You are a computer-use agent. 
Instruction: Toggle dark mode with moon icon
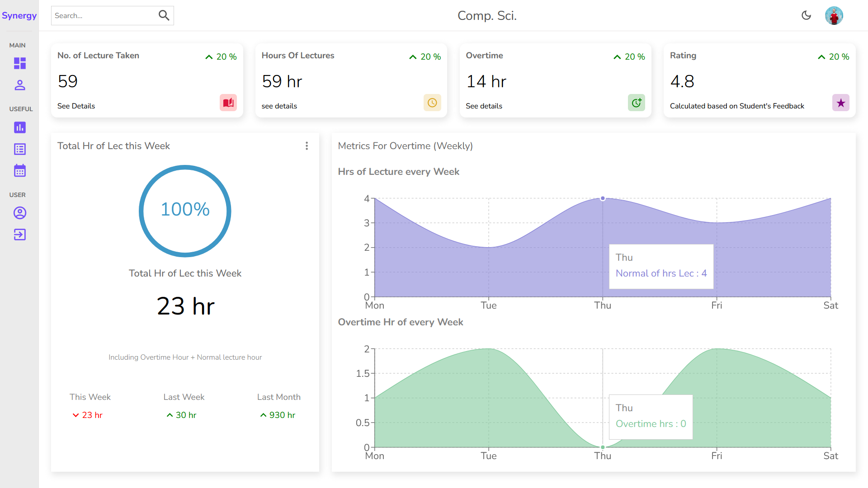806,15
